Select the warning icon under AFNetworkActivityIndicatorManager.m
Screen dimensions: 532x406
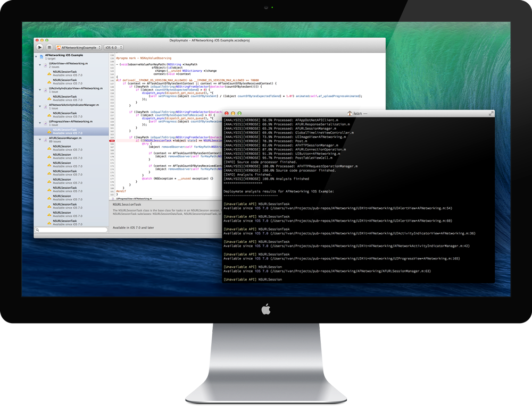(x=49, y=115)
